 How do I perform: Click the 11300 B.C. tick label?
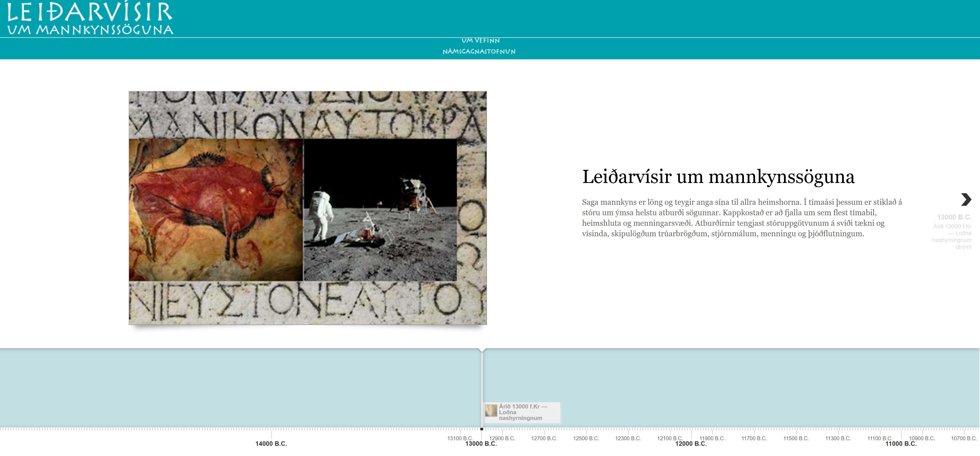tap(838, 438)
